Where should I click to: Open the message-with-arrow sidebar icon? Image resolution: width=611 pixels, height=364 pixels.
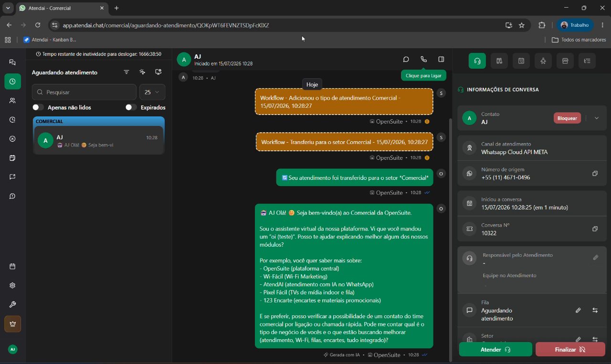pos(12,177)
